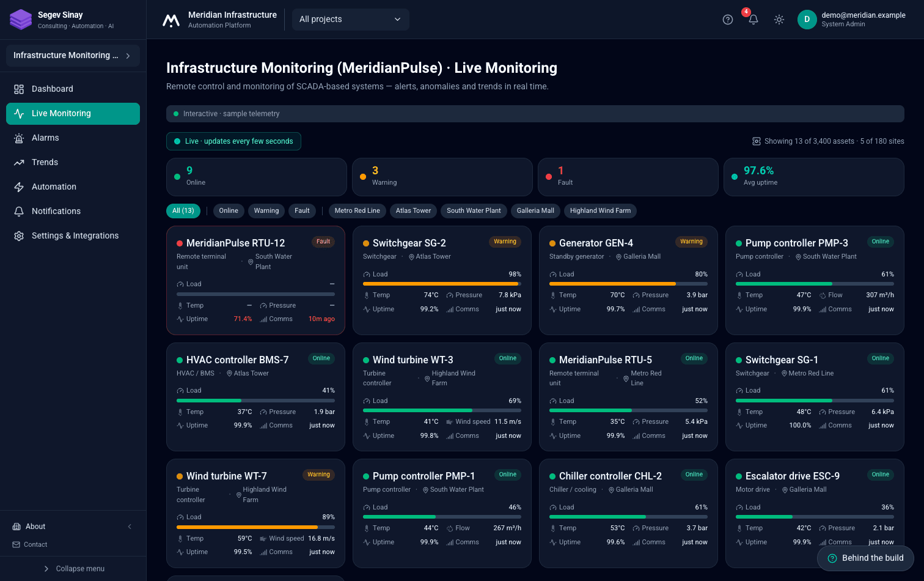Click the 10m ago Comms value on RTU-12

click(321, 319)
